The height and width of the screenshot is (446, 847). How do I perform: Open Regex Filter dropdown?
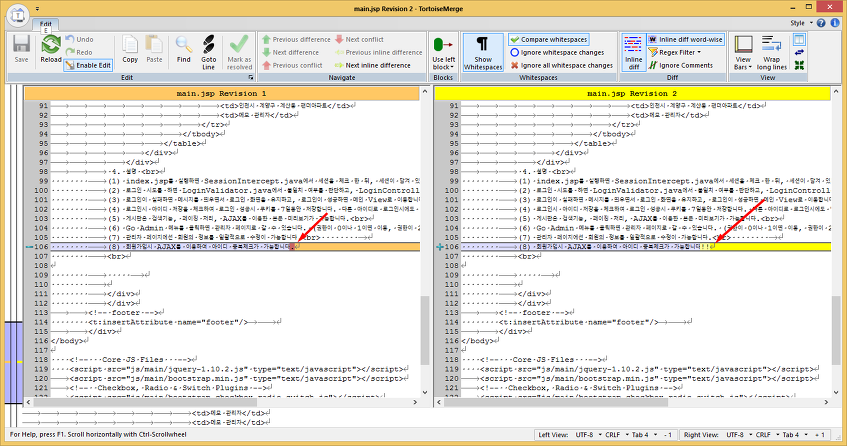pyautogui.click(x=675, y=52)
